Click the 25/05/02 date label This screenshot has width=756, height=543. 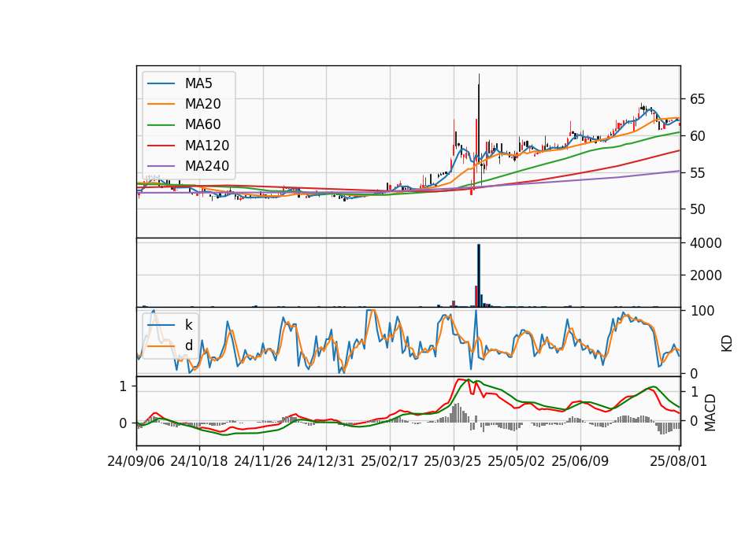(x=517, y=461)
